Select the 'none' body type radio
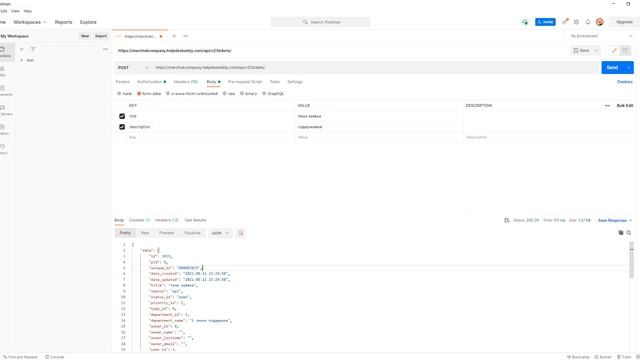640x360 pixels. pyautogui.click(x=119, y=94)
